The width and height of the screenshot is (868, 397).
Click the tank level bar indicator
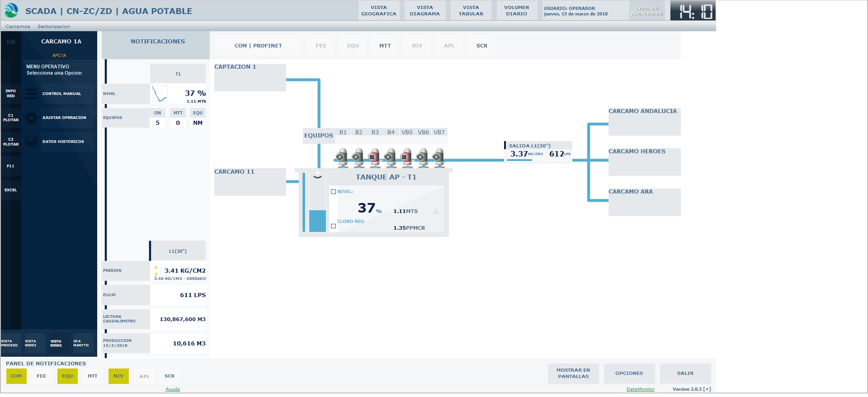tap(317, 221)
